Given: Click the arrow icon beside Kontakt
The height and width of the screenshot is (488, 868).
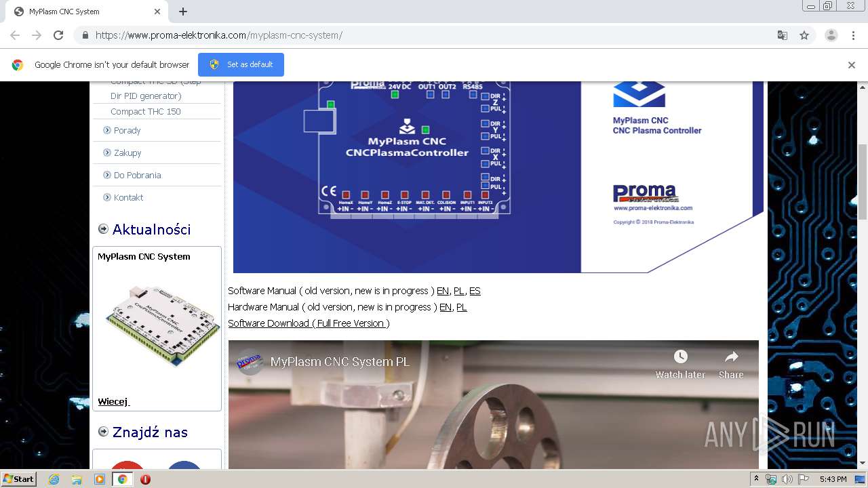Looking at the screenshot, I should [x=107, y=197].
